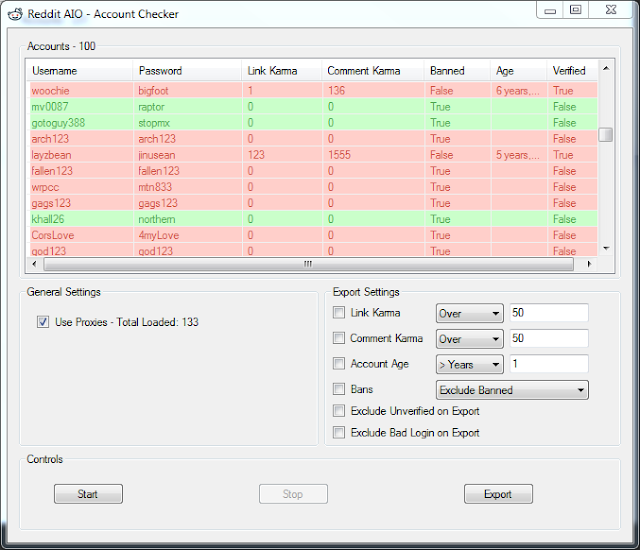Close the Account Checker window
640x550 pixels.
click(x=611, y=10)
